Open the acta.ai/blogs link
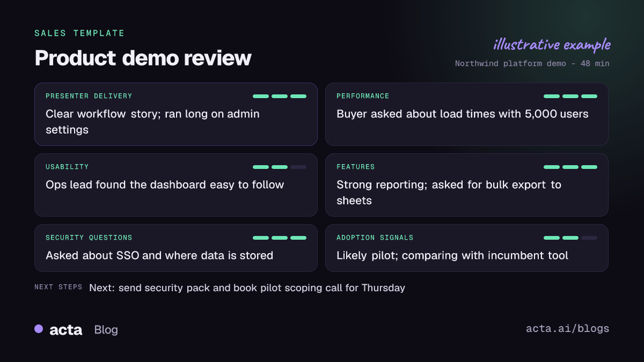644x362 pixels. (568, 329)
